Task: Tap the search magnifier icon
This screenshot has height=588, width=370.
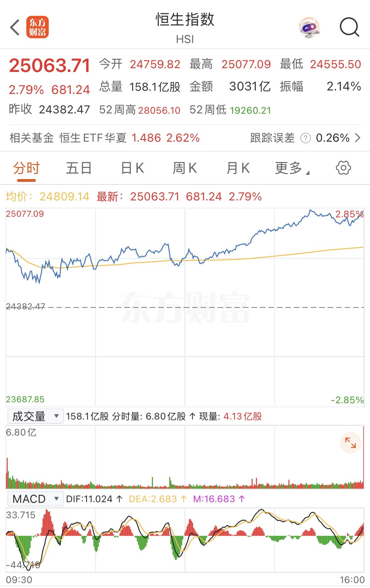Action: tap(349, 28)
